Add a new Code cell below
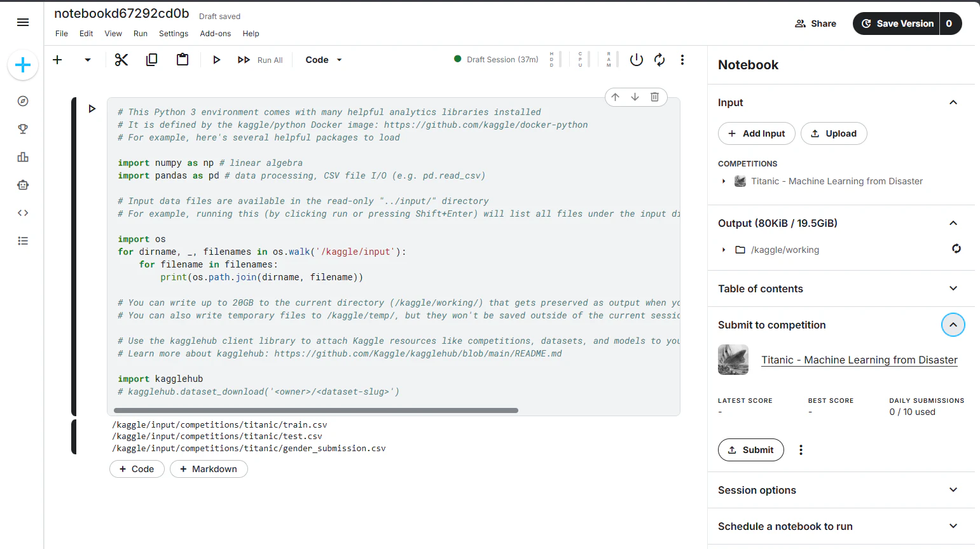Screen dimensions: 980x549 point(137,469)
